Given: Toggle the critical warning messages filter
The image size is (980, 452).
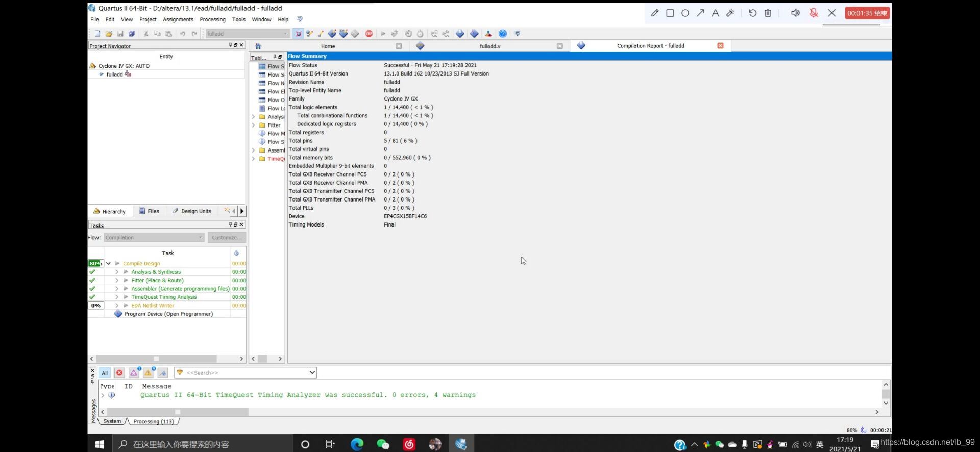Looking at the screenshot, I should pyautogui.click(x=134, y=373).
